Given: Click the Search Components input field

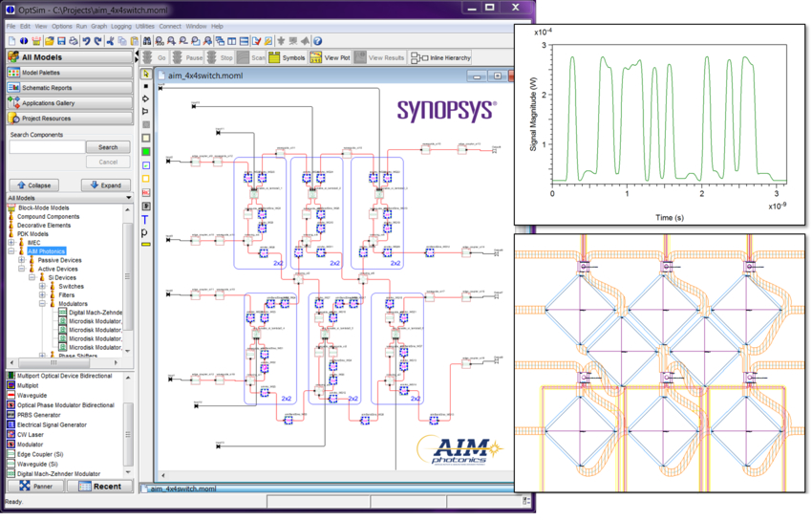Looking at the screenshot, I should pos(47,147).
